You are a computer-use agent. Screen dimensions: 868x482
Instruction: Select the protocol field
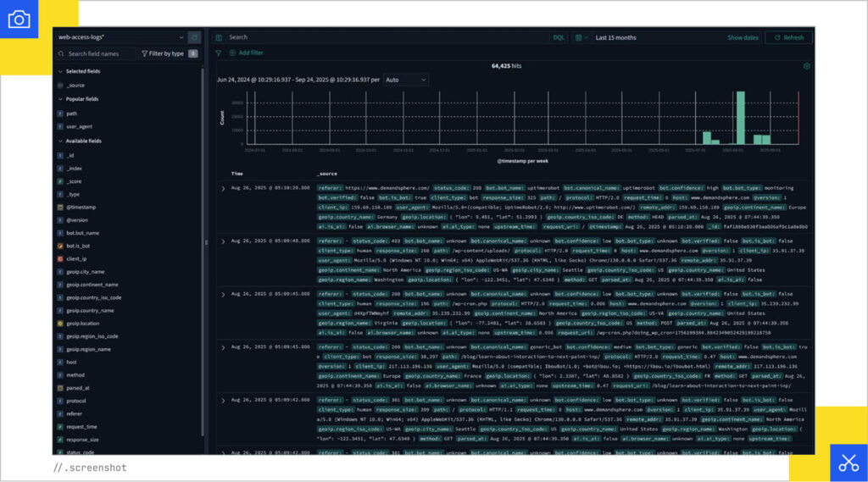point(75,402)
